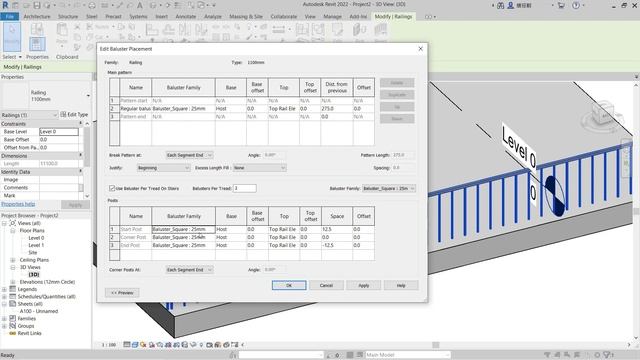This screenshot has width=640, height=360.
Task: Click Cancel in Edit Baluster Placement dialog
Action: pos(326,285)
